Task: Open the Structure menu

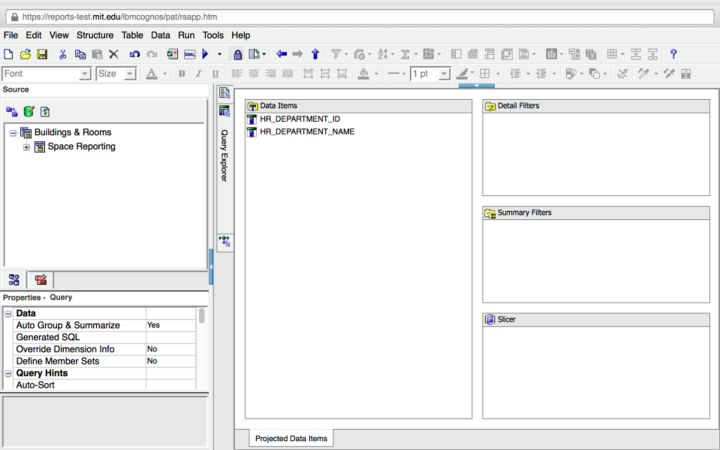Action: [x=95, y=35]
